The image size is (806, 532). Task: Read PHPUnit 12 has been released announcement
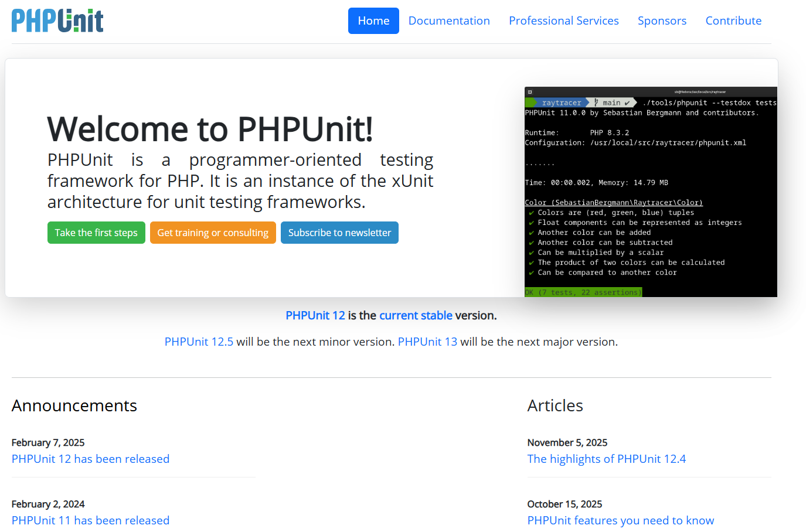(90, 459)
